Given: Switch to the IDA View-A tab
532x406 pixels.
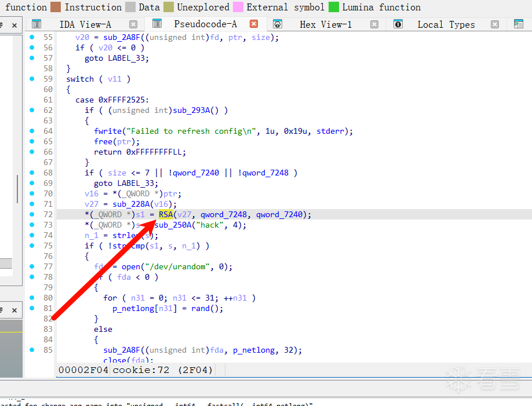Looking at the screenshot, I should tap(85, 24).
